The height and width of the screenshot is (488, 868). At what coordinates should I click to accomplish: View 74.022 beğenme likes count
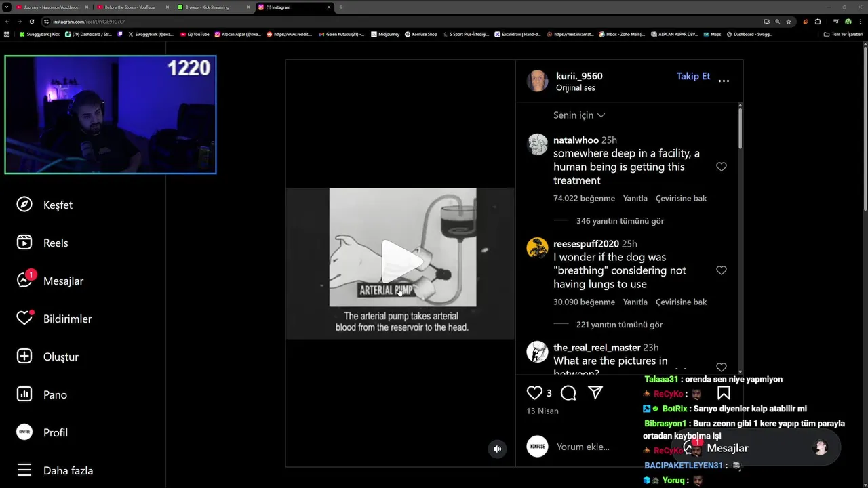point(584,199)
